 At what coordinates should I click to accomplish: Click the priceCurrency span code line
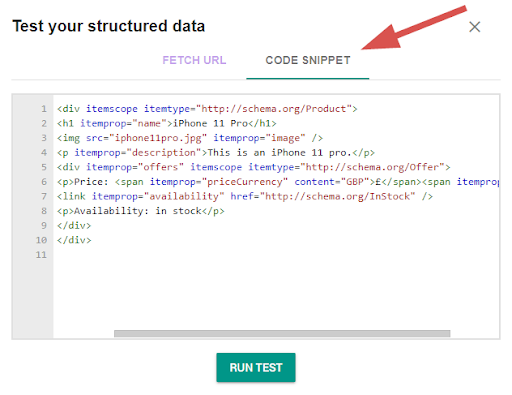(x=278, y=182)
